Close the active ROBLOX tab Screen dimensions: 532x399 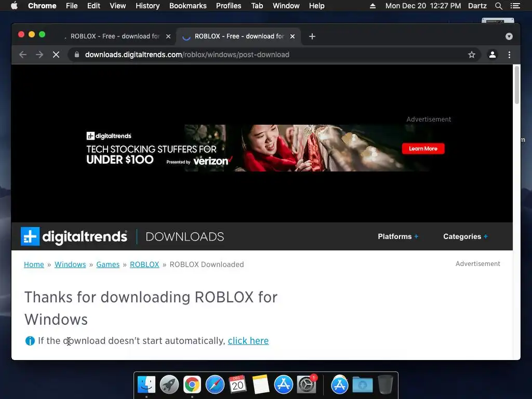pos(292,36)
